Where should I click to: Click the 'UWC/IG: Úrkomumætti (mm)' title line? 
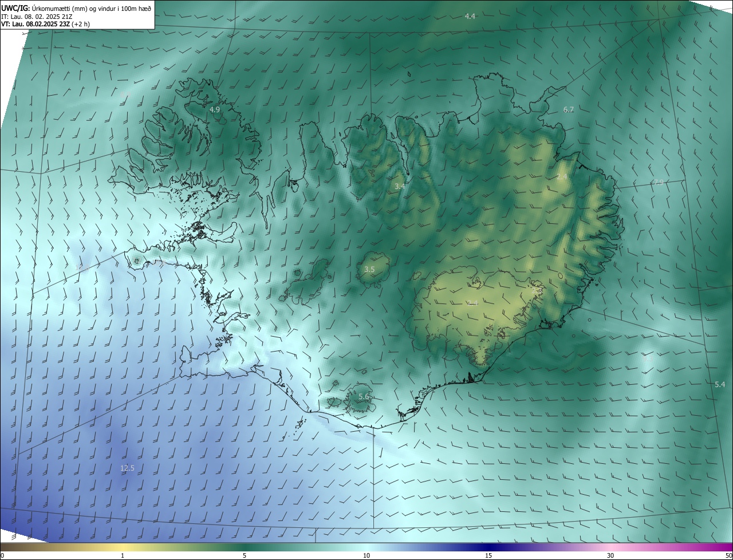pos(76,8)
